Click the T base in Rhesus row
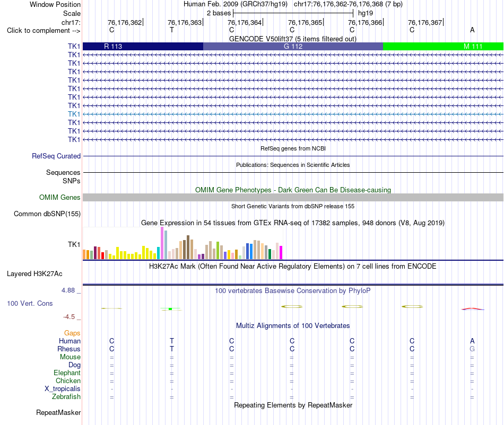This screenshot has width=504, height=425. (172, 349)
